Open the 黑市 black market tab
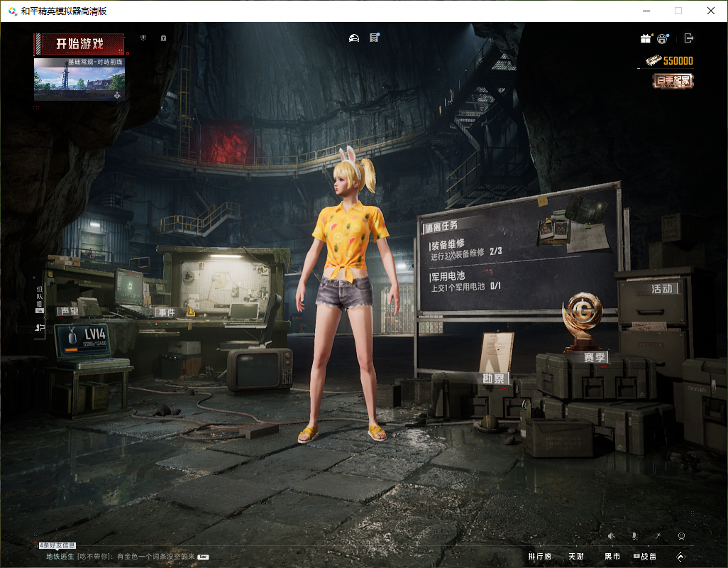728x568 pixels. coord(612,557)
